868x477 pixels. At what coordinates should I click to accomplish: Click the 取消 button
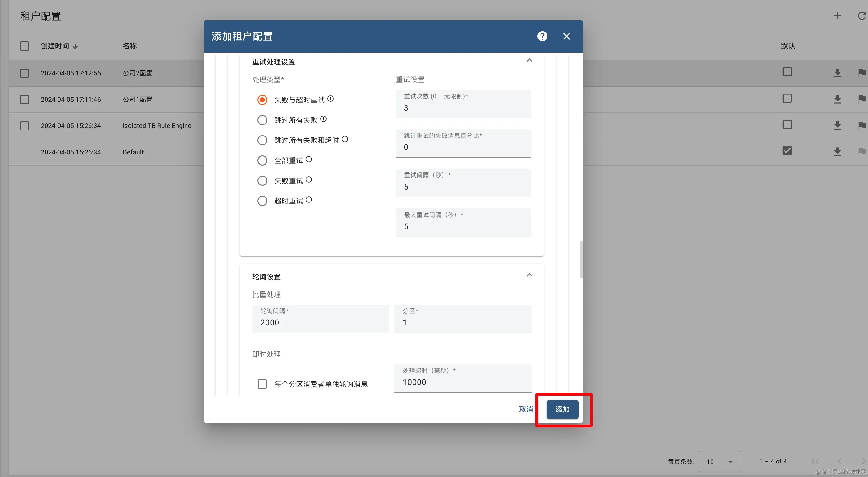(x=526, y=409)
